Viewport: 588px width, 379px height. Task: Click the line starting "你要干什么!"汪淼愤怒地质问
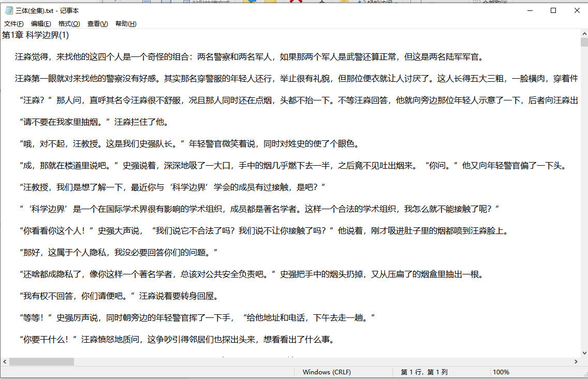[178, 340]
